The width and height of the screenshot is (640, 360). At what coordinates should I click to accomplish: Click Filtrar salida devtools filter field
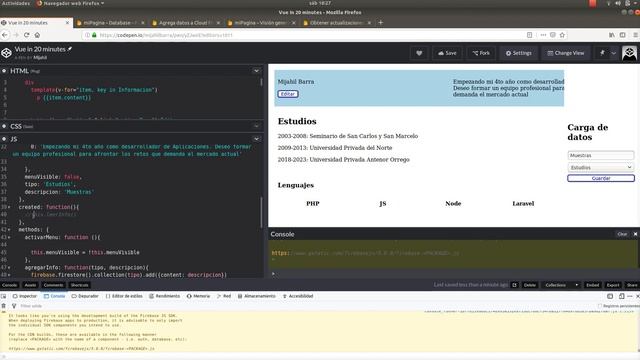(306, 306)
